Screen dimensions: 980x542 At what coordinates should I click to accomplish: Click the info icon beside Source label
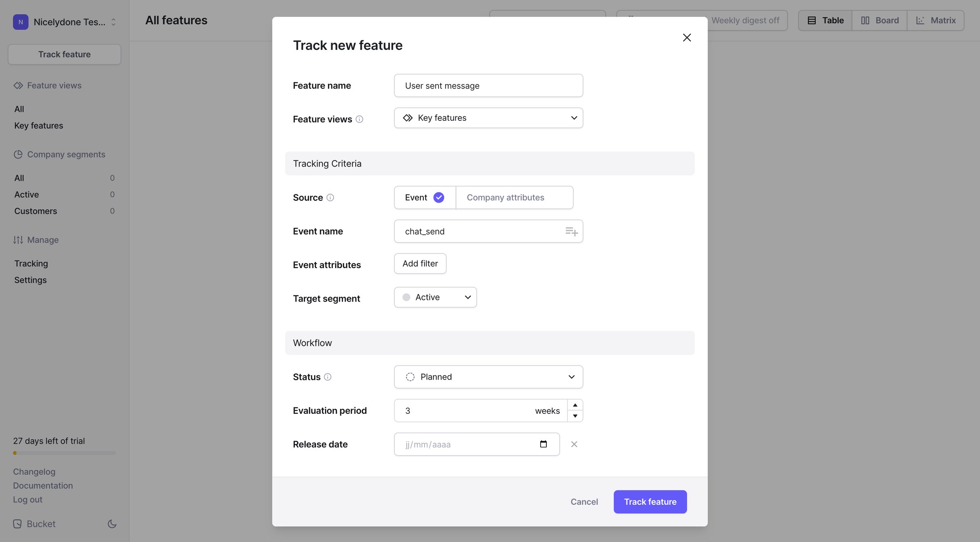[330, 198]
